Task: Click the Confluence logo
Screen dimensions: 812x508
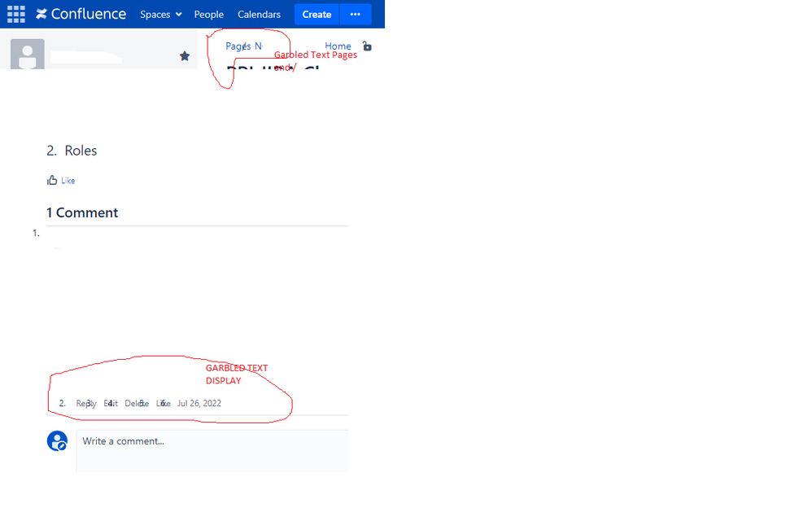Action: 81,14
